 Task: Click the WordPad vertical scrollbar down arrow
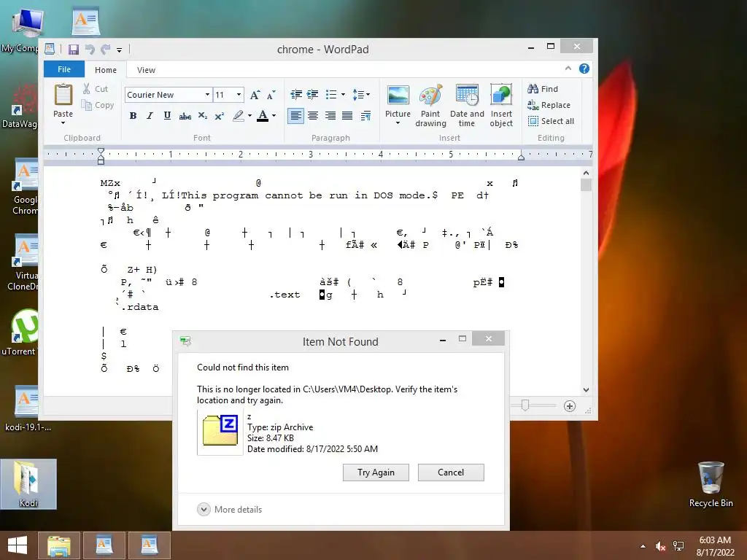pos(586,389)
